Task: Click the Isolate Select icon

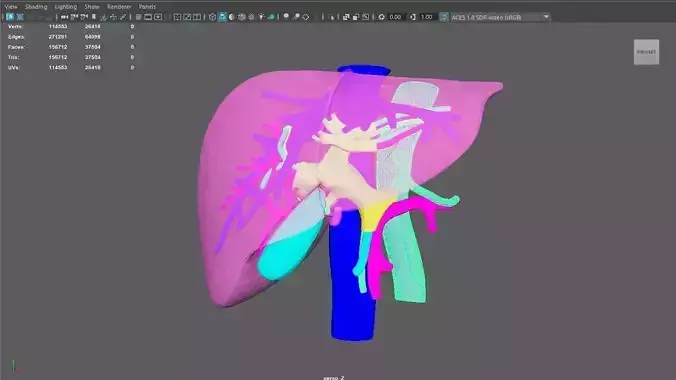Action: tap(332, 17)
